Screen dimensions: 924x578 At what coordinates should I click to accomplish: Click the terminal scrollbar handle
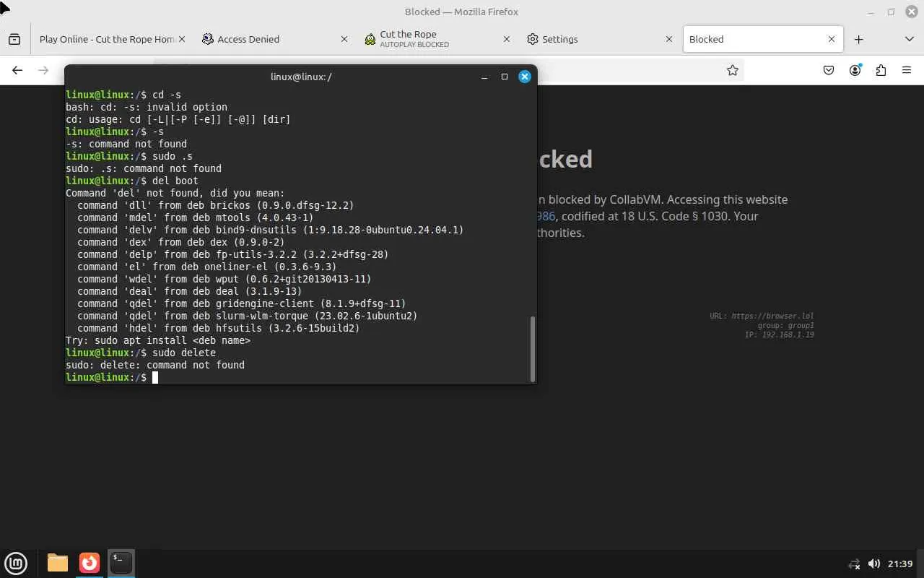(x=533, y=348)
